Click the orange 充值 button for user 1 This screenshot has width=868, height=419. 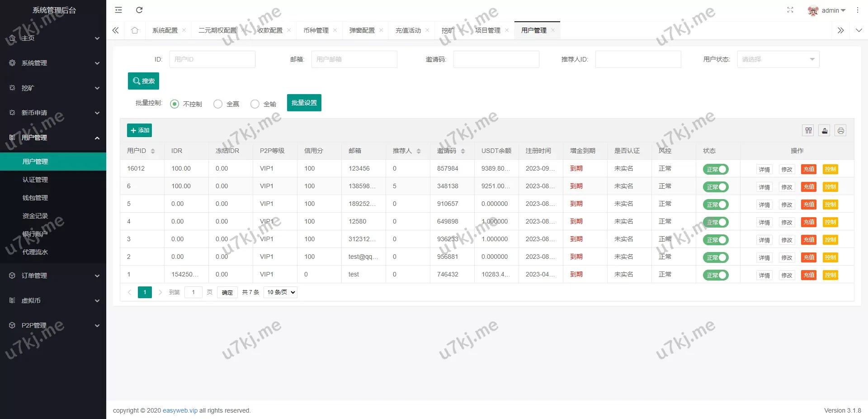(x=809, y=275)
